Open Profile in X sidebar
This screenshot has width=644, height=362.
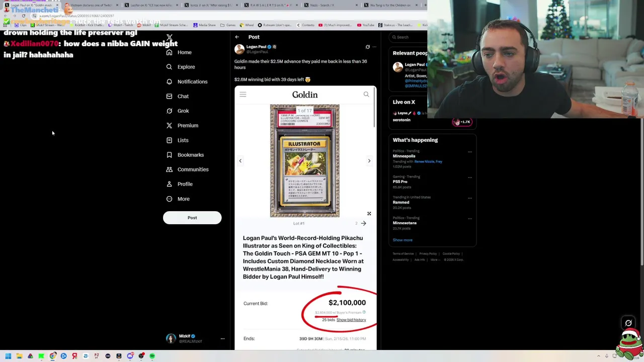tap(179, 184)
